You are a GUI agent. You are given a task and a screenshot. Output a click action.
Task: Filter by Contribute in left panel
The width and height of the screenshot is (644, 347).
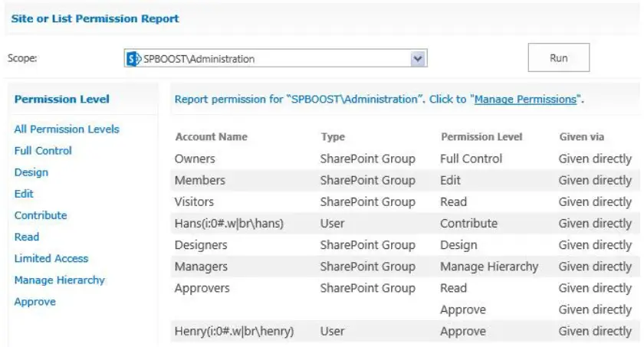[x=40, y=215]
